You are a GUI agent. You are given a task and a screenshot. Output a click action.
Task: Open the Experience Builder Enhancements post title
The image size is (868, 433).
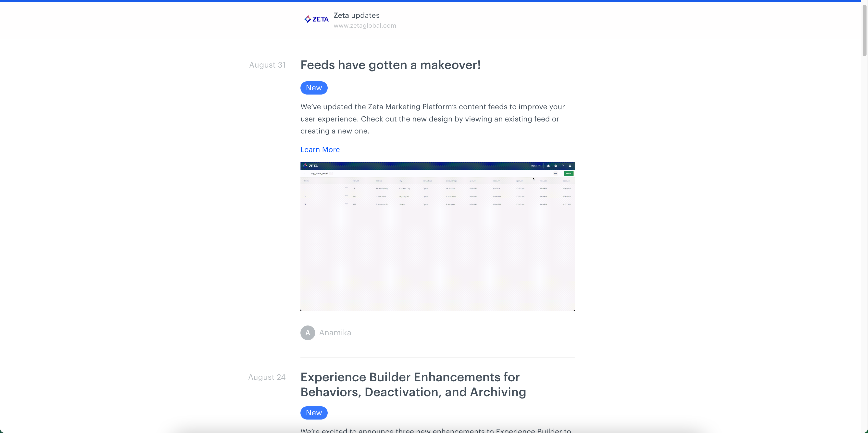(413, 385)
